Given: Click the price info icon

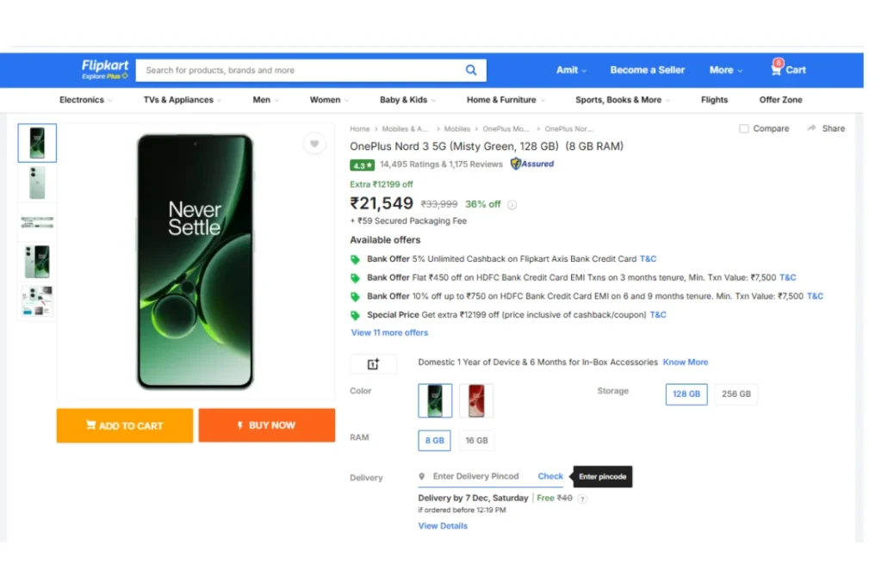Looking at the screenshot, I should click(512, 205).
